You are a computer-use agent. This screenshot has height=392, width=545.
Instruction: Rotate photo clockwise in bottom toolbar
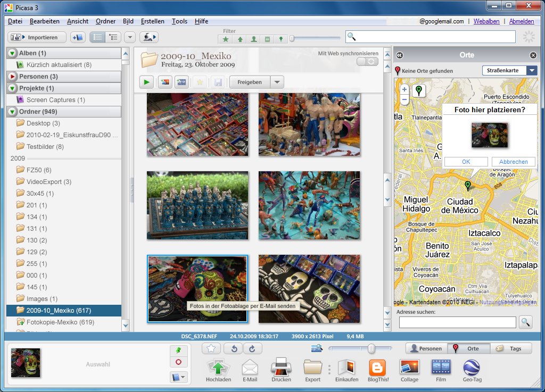tap(252, 348)
